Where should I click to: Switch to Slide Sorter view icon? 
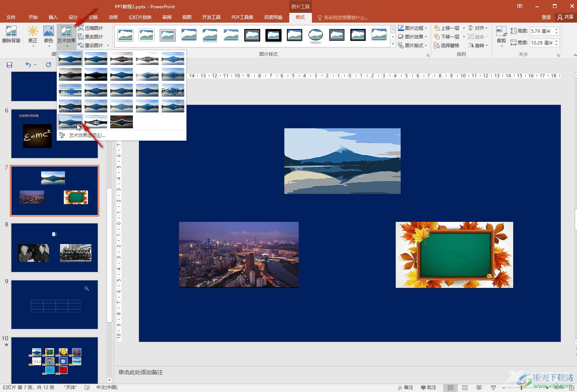[465, 387]
